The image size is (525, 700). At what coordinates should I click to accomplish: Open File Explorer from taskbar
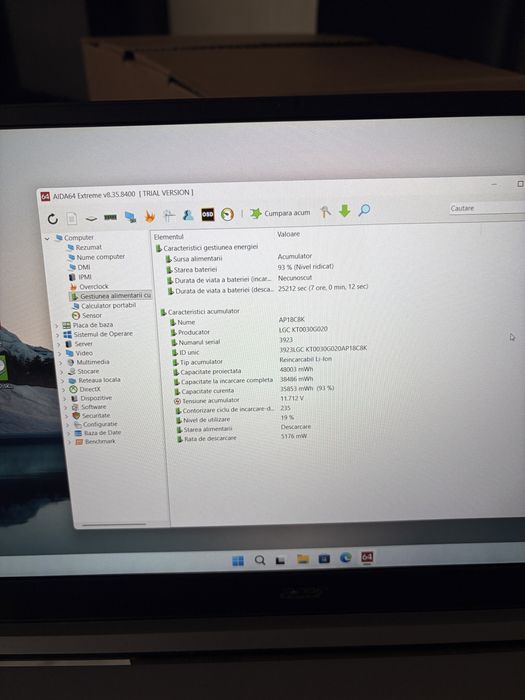point(303,559)
